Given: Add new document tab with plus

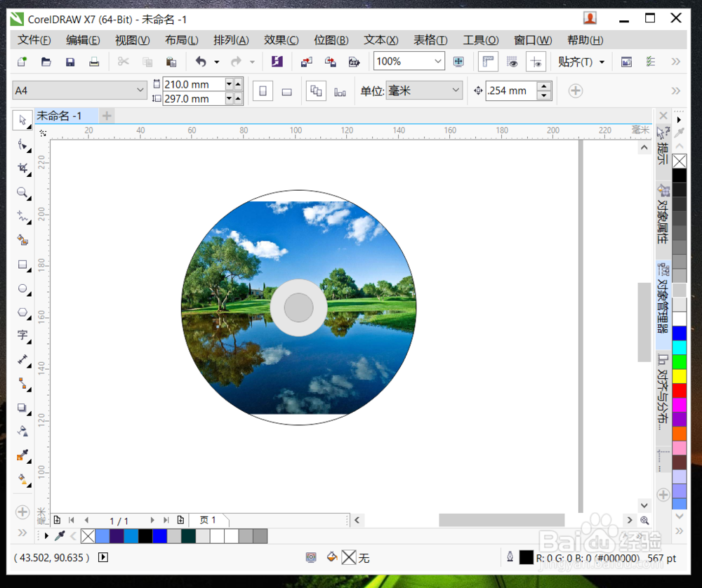Looking at the screenshot, I should (x=107, y=116).
